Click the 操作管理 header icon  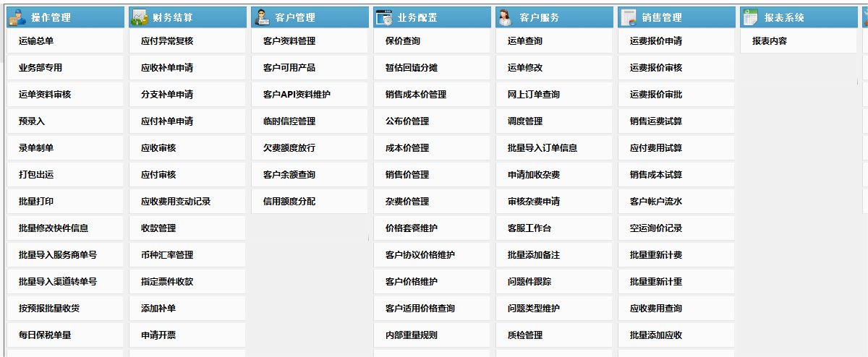point(17,17)
